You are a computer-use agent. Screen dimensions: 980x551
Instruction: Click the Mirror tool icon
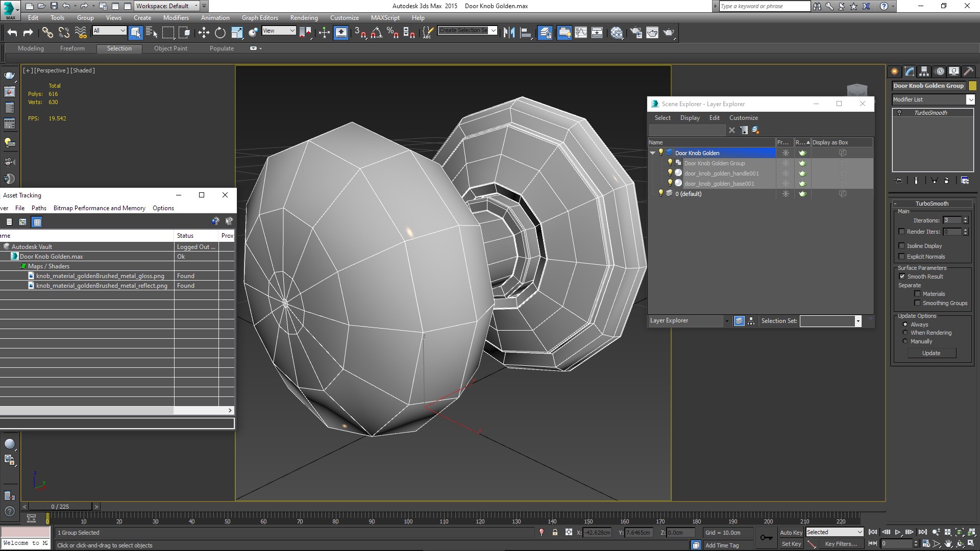tap(509, 33)
